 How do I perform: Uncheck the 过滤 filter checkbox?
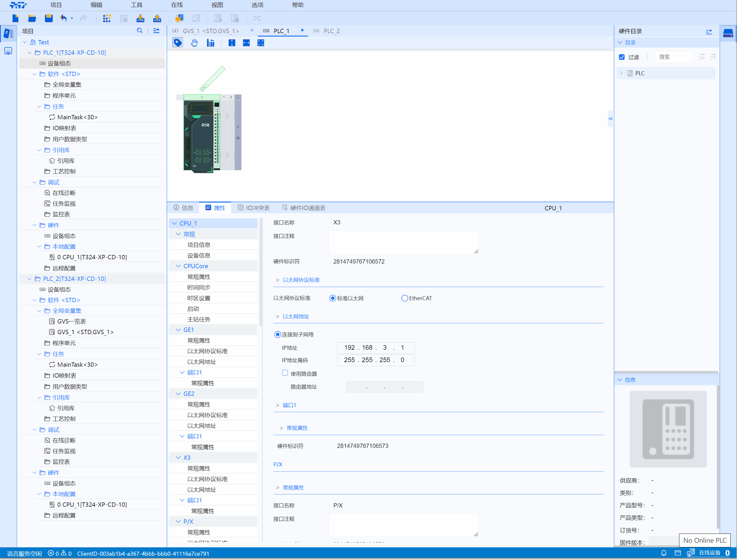click(622, 57)
